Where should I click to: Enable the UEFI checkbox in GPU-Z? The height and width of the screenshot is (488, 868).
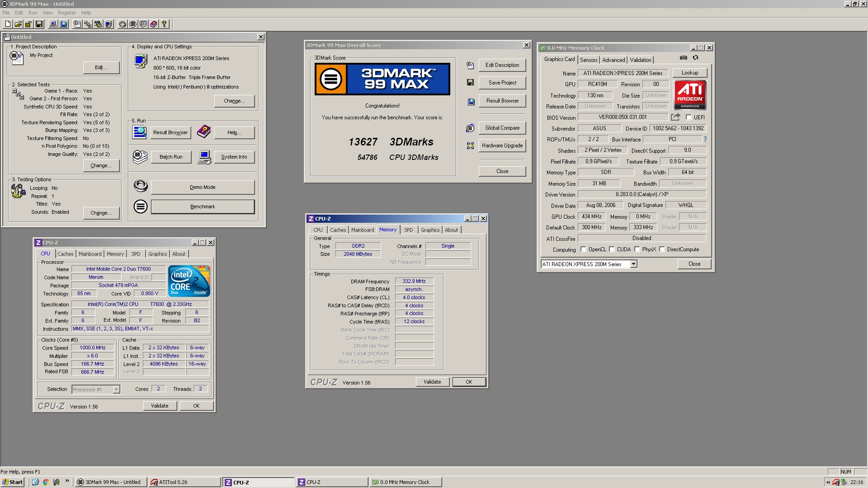click(x=689, y=117)
